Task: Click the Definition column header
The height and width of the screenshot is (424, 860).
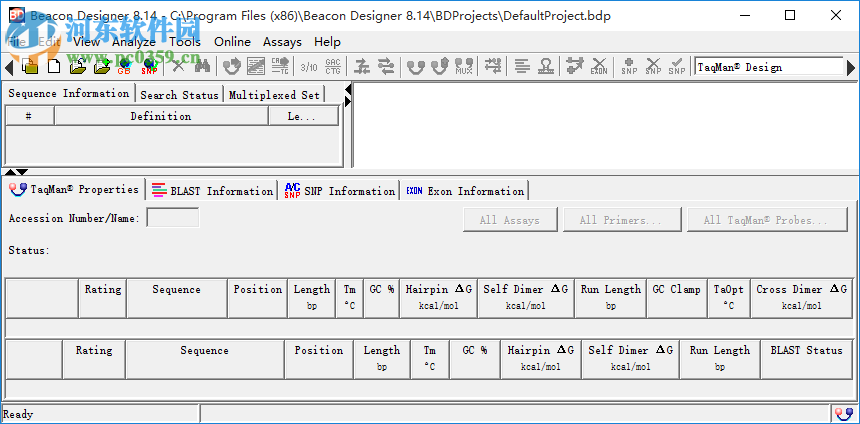Action: (x=161, y=116)
